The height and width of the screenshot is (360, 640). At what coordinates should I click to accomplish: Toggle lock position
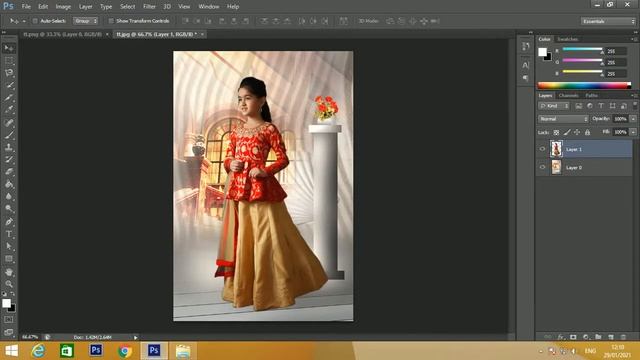point(577,132)
